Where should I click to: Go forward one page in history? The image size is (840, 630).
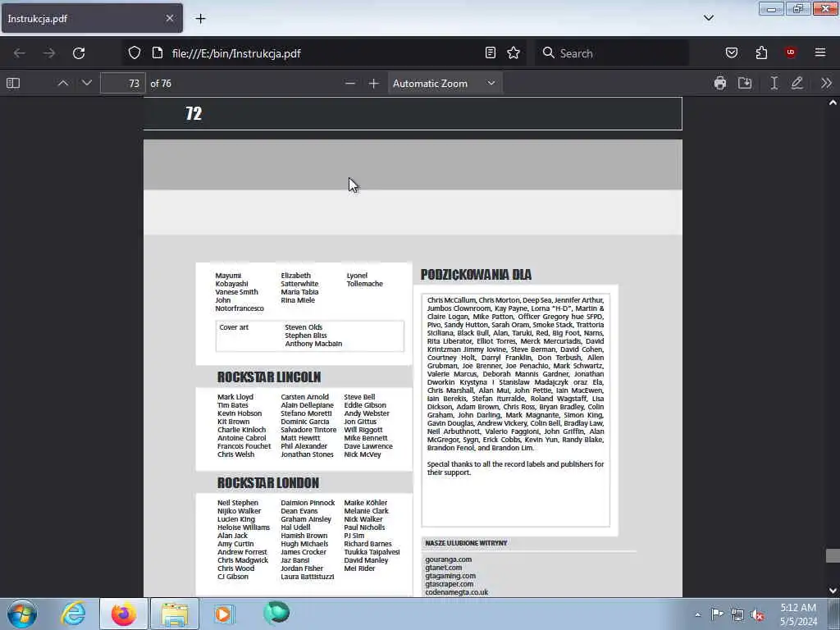click(x=49, y=53)
